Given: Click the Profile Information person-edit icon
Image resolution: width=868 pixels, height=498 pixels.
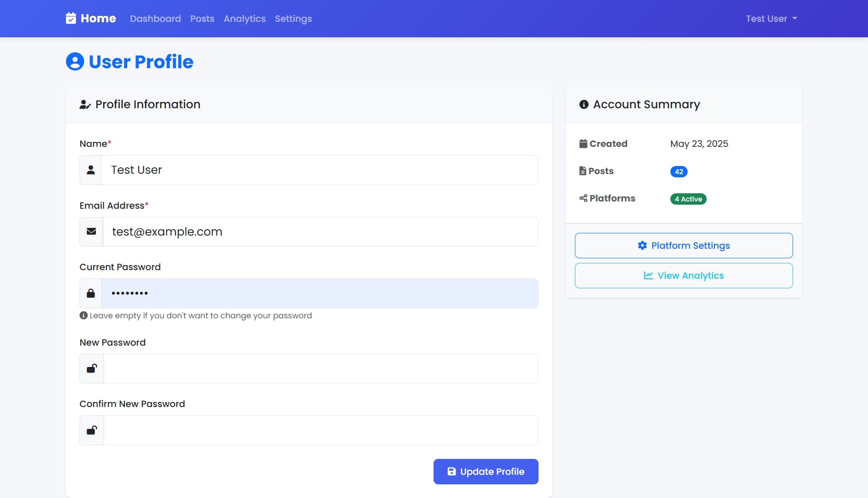Looking at the screenshot, I should (x=85, y=104).
